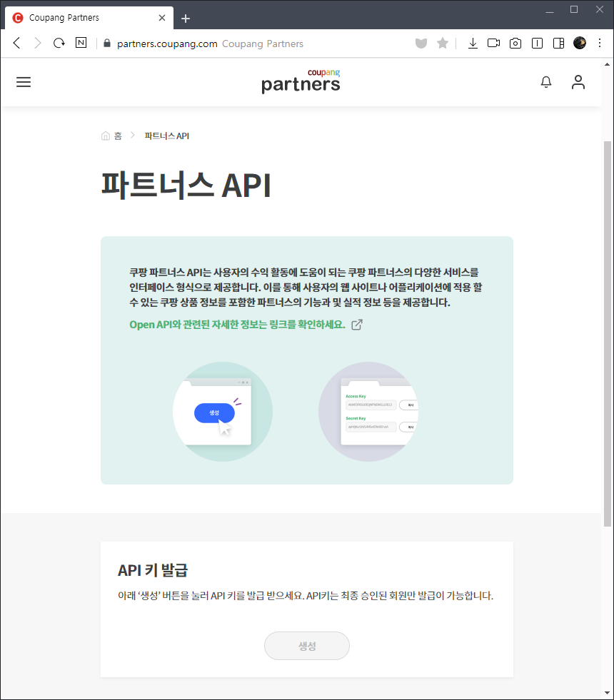Maximize the browser window

click(x=574, y=10)
